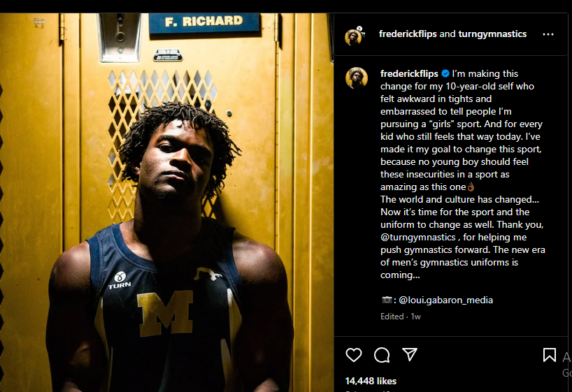Open frederickflips profile from the header
The height and width of the screenshot is (392, 572).
(x=408, y=34)
